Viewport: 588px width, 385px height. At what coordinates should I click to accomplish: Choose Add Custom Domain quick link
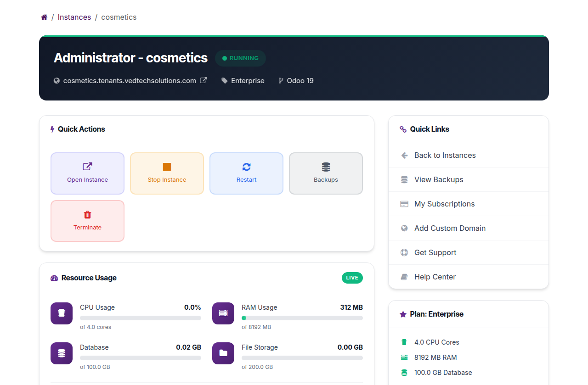tap(469, 228)
